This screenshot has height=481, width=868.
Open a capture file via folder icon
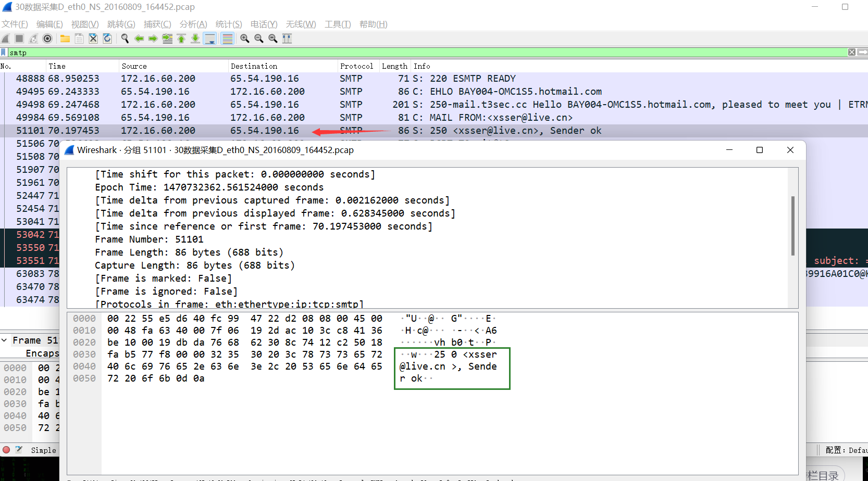pyautogui.click(x=65, y=39)
